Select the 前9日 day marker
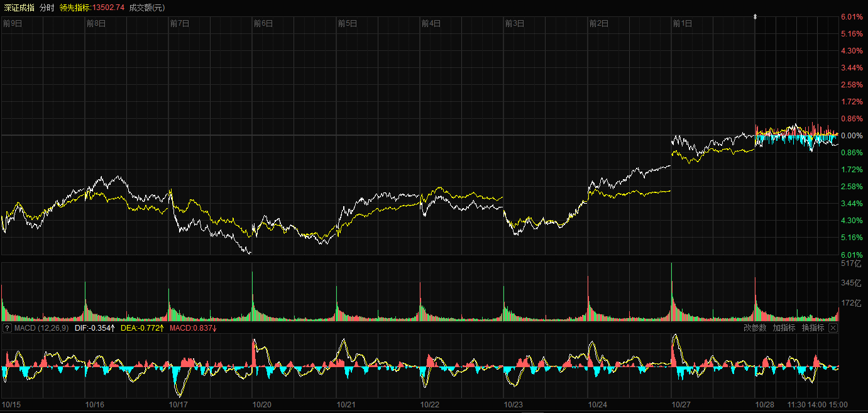This screenshot has width=868, height=413. pyautogui.click(x=13, y=24)
